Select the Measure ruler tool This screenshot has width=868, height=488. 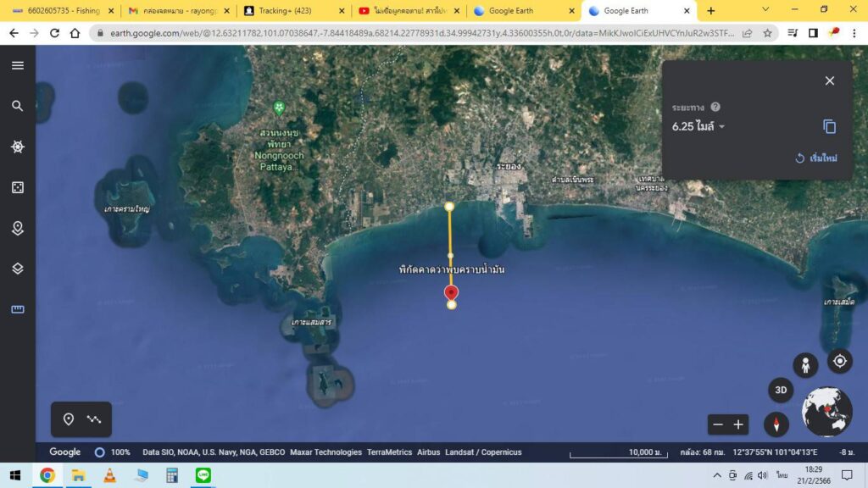point(18,309)
